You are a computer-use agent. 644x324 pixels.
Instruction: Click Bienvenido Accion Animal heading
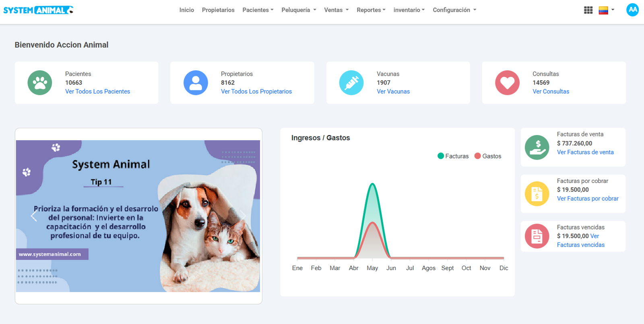tap(62, 45)
